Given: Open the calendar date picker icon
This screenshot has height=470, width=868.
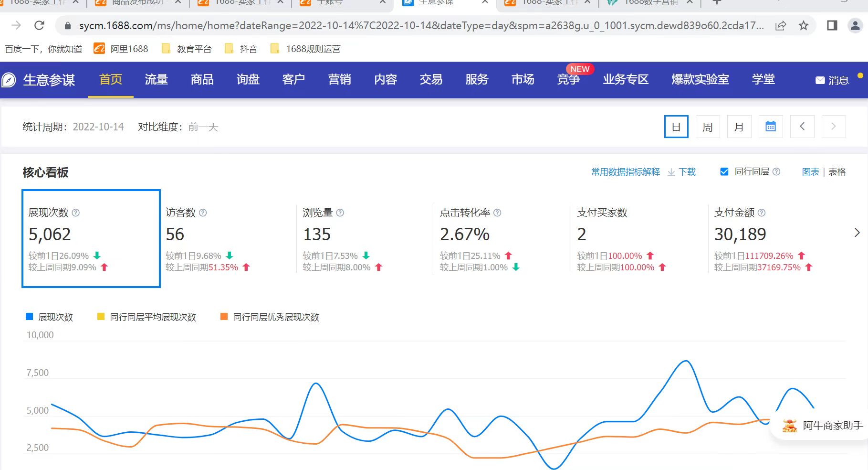Looking at the screenshot, I should pyautogui.click(x=770, y=127).
